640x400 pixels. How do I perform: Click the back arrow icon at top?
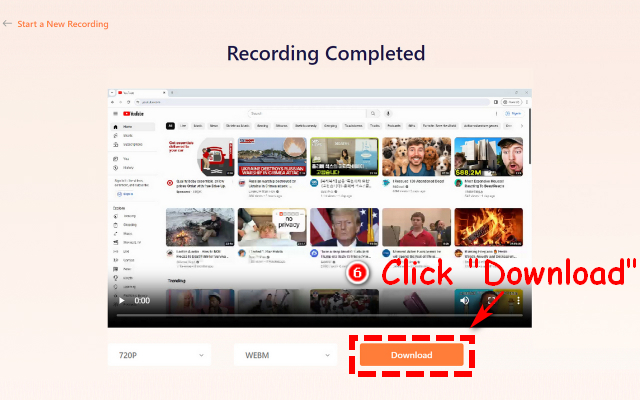click(x=7, y=24)
